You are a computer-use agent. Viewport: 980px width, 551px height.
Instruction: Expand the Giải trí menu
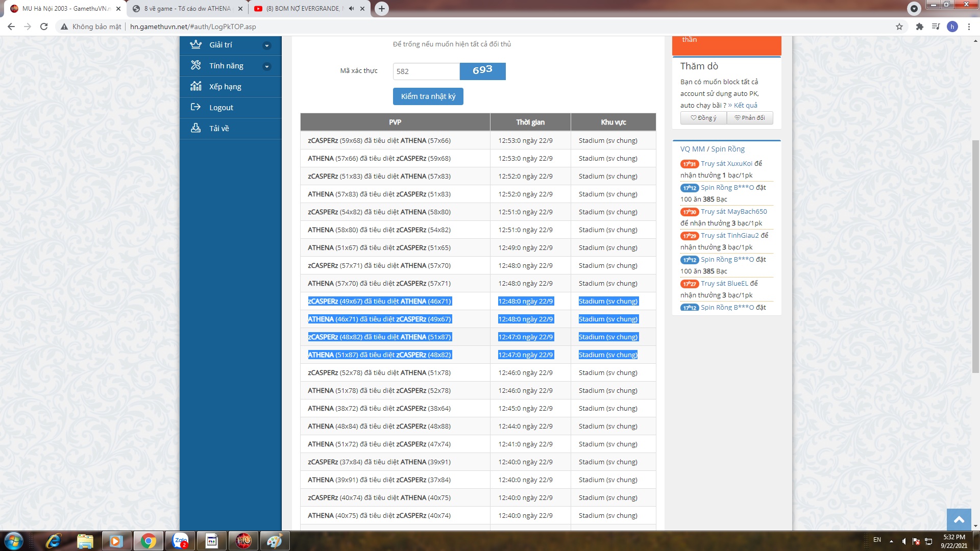(266, 45)
